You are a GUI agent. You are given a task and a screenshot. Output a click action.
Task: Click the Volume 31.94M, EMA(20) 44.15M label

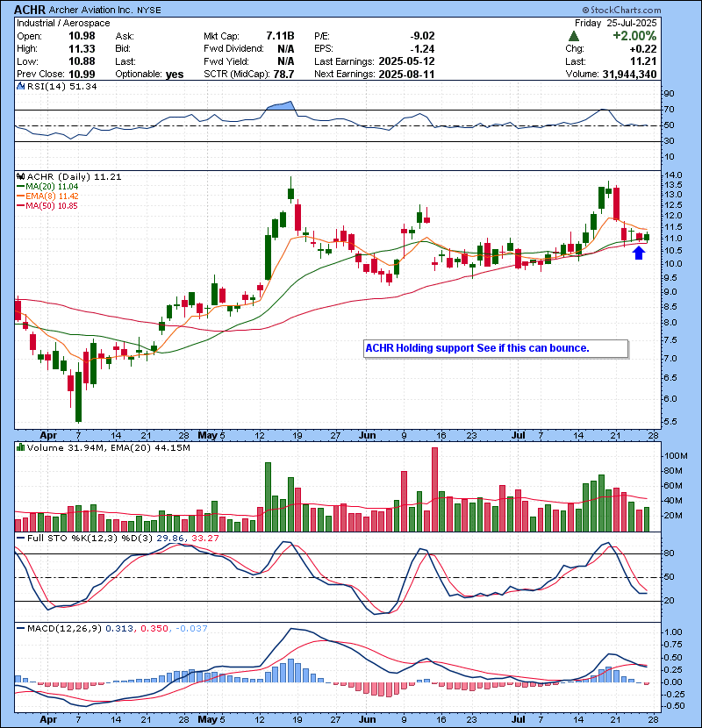109,448
